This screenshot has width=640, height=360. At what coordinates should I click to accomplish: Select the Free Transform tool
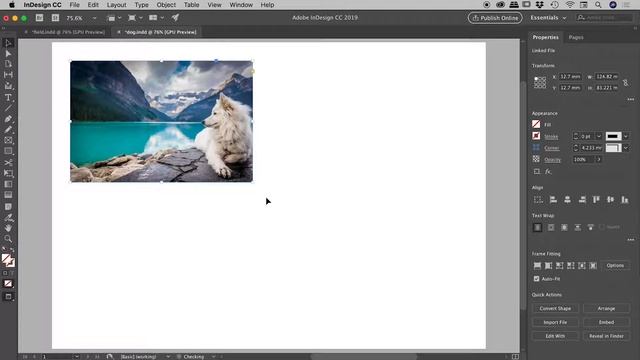pos(8,173)
